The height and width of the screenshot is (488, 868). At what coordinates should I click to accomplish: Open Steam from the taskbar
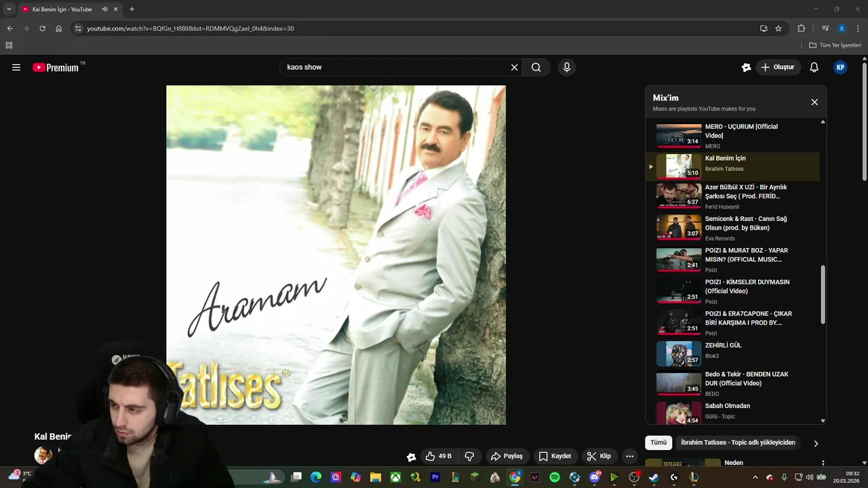(x=654, y=477)
